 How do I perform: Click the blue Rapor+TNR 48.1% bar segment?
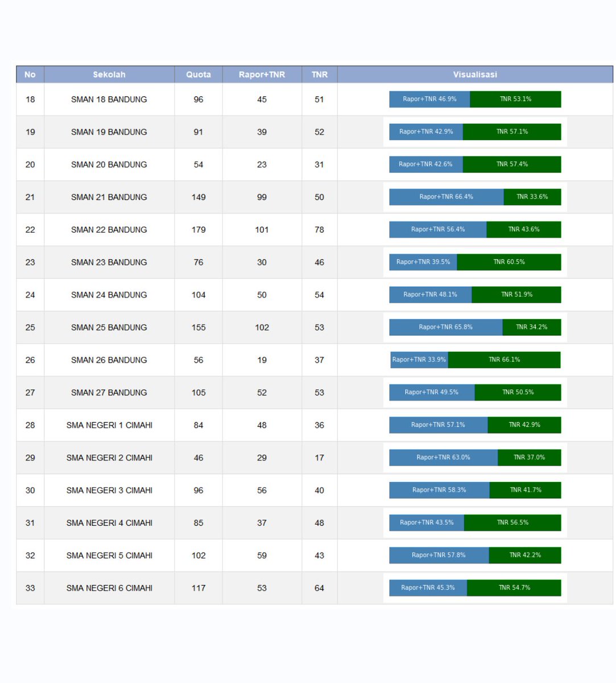(x=431, y=294)
